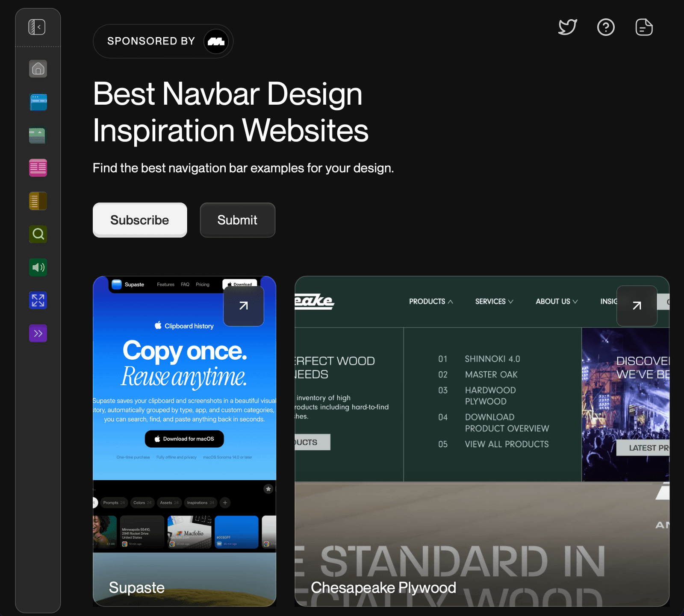The height and width of the screenshot is (616, 684).
Task: Click the Submit button
Action: click(238, 220)
